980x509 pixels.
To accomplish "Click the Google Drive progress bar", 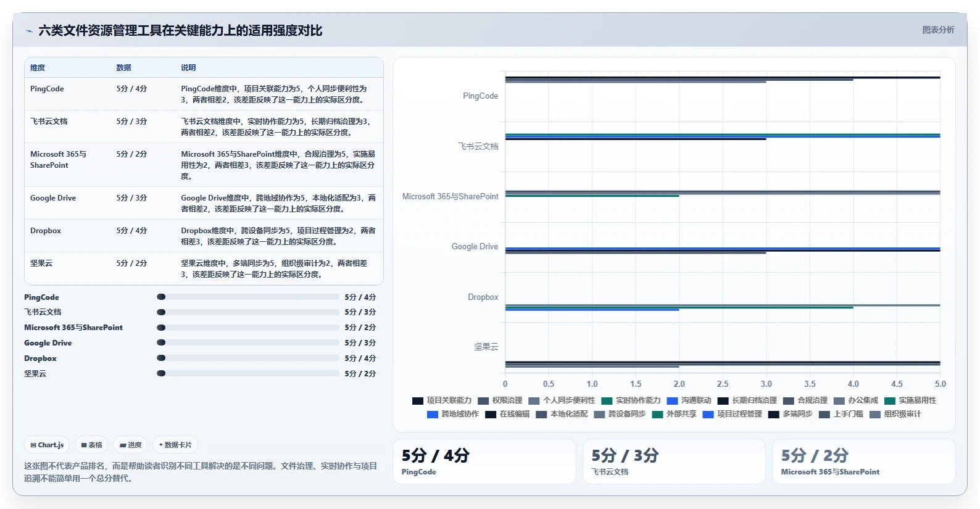I will coord(248,342).
